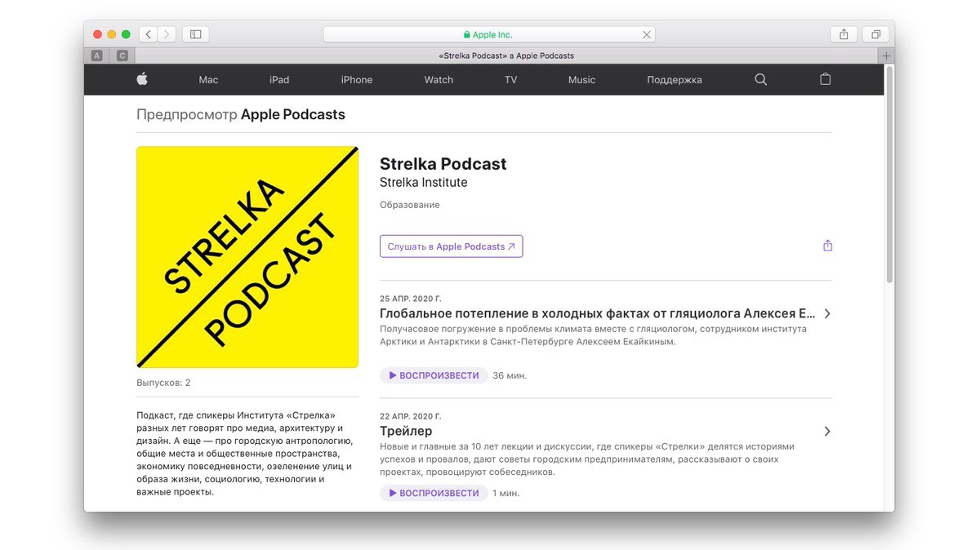Expand the Трейлер episode chevron
The width and height of the screenshot is (980, 550).
(x=827, y=431)
